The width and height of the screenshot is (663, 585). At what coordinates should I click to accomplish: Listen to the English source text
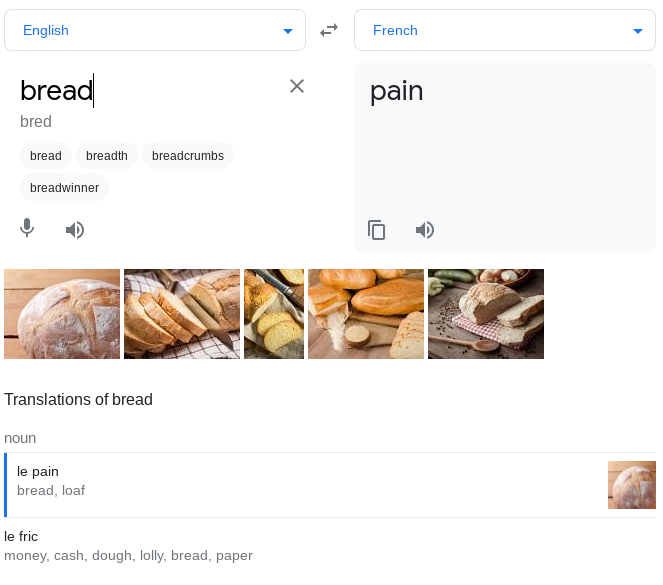(x=75, y=230)
